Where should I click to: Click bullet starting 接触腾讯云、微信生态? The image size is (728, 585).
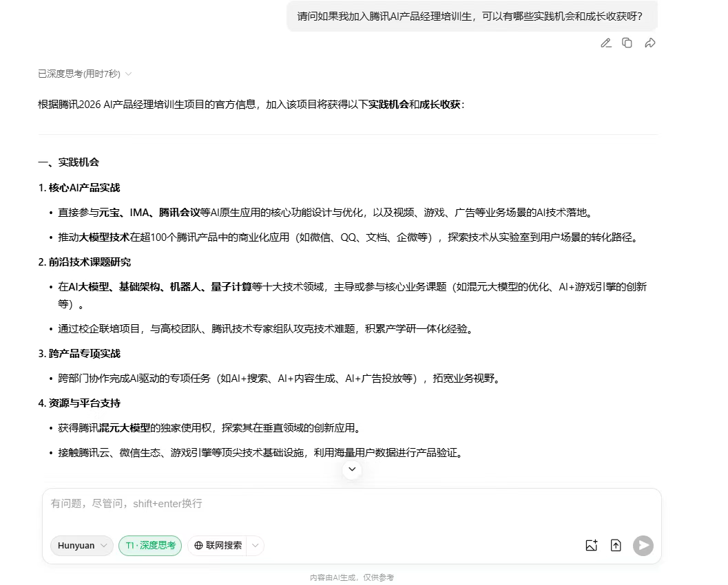pyautogui.click(x=262, y=453)
